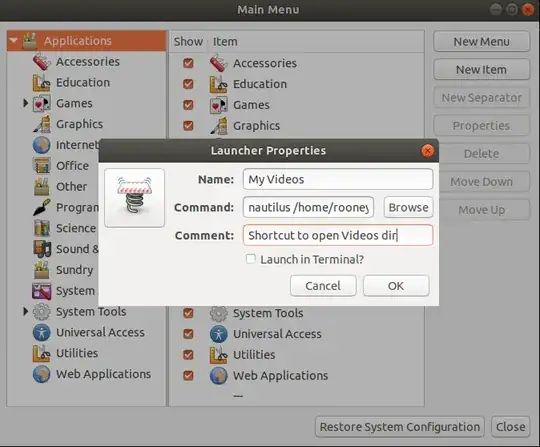
Task: Click Web Applications icon in Item list
Action: pos(219,376)
